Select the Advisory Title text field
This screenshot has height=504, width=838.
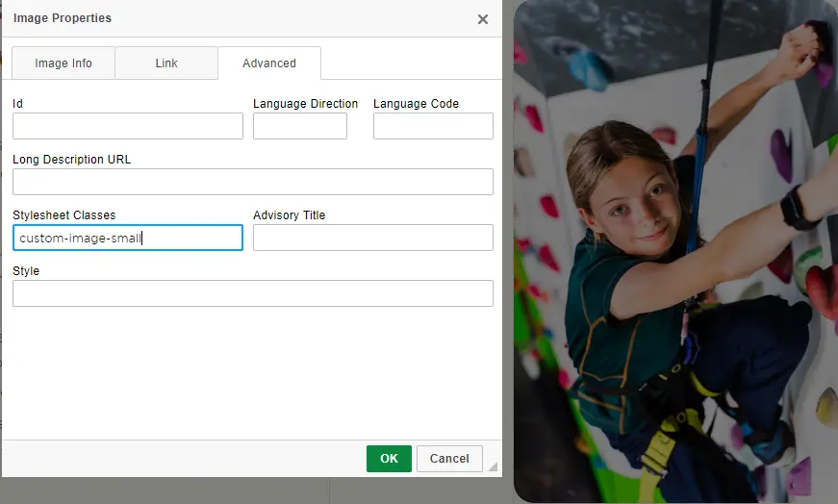pos(373,238)
